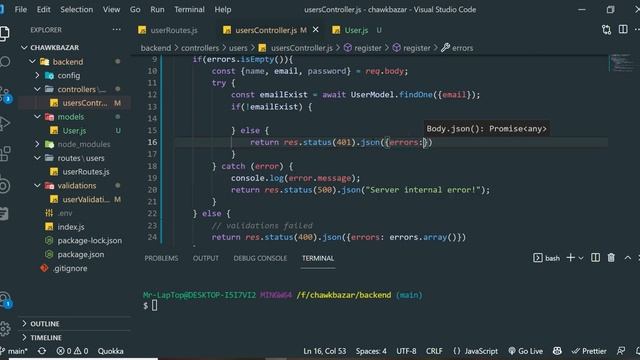This screenshot has height=360, width=640.
Task: Split the editor right
Action: pos(623,29)
